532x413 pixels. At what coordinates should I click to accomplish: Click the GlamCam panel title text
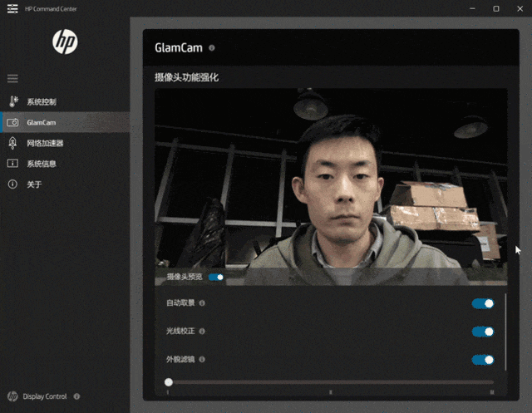tap(179, 48)
